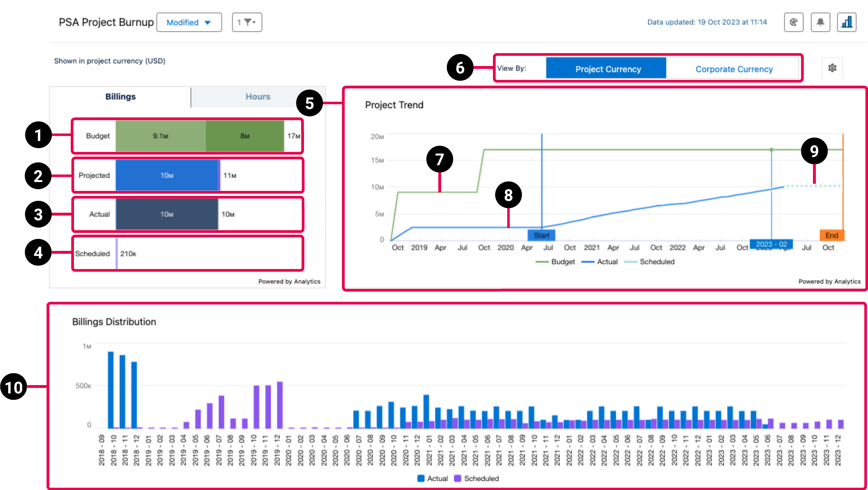Click the End marker on project timeline

point(831,234)
